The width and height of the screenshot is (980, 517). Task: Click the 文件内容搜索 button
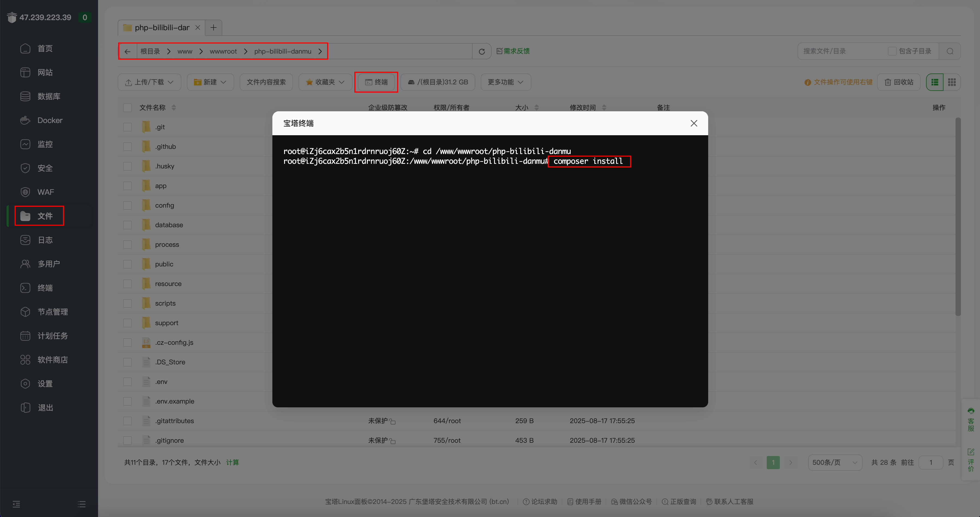266,82
